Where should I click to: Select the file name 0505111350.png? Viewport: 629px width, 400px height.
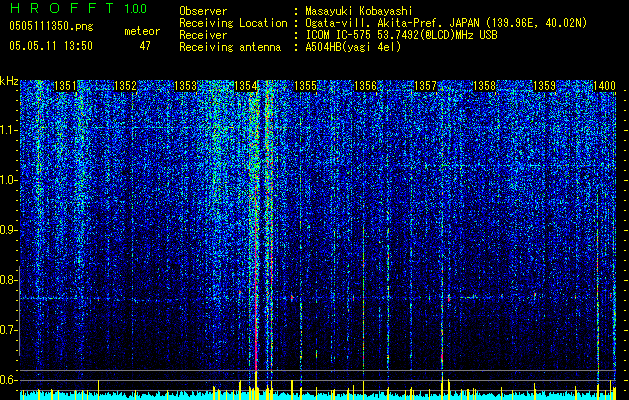coord(51,26)
